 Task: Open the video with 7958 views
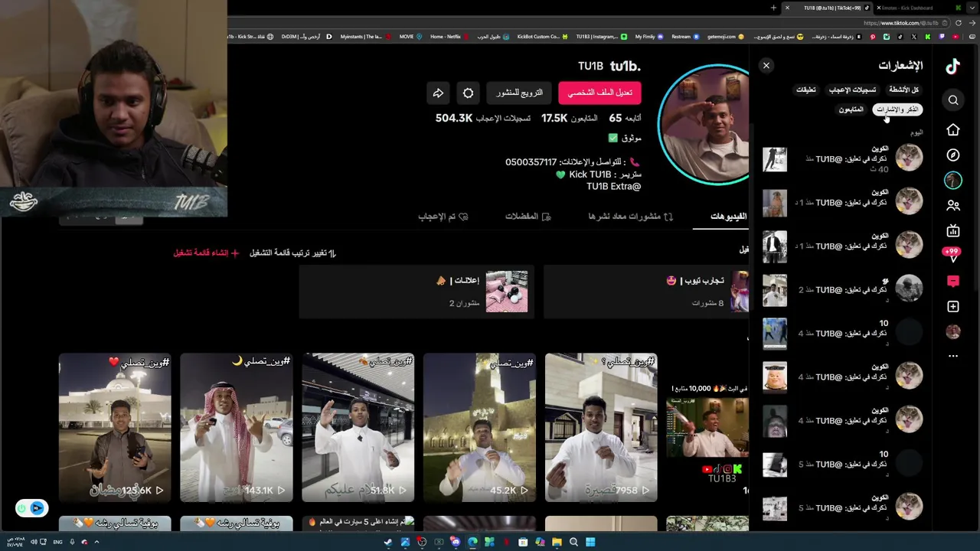tap(601, 427)
